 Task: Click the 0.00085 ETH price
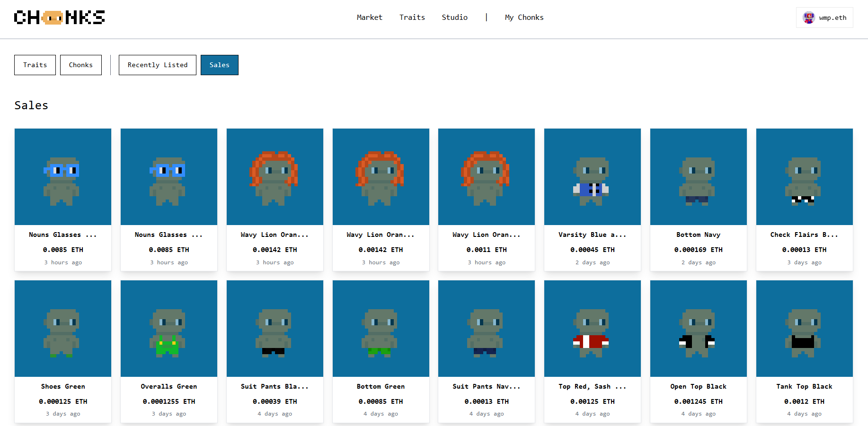381,402
